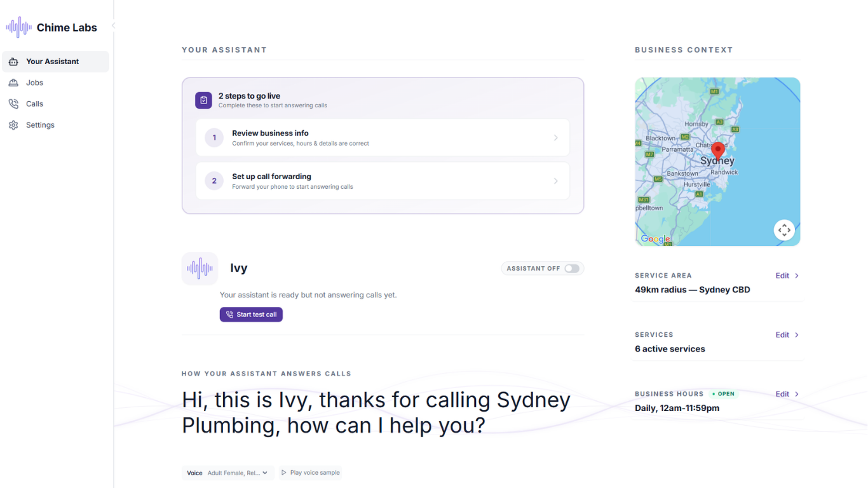Expand Review business info chevron

(x=556, y=138)
